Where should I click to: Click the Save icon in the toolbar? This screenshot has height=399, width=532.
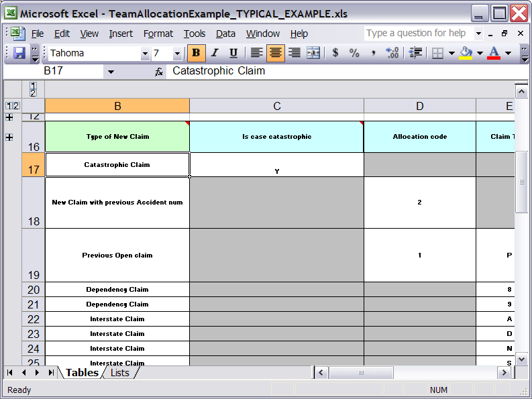19,54
